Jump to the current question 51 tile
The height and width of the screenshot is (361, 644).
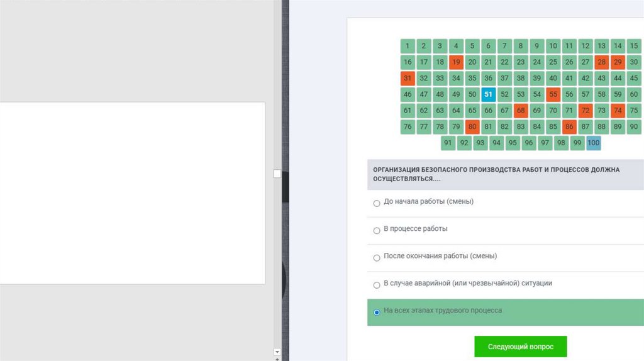[x=489, y=94]
